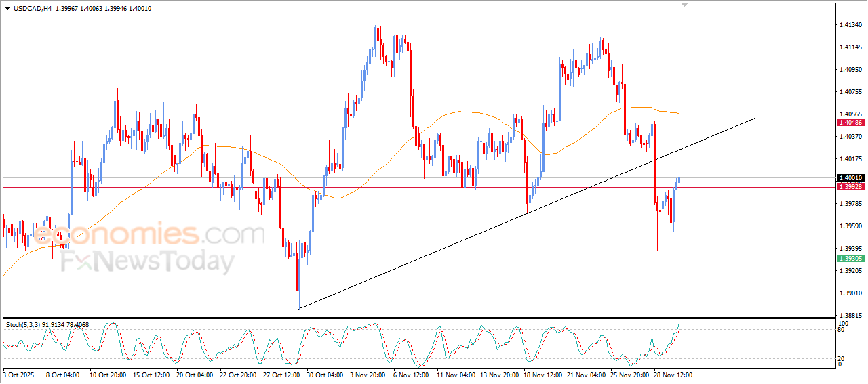Open the chart dropdown arrow beside USDCAD,H4
Screen dimensions: 868x384
[x=7, y=8]
